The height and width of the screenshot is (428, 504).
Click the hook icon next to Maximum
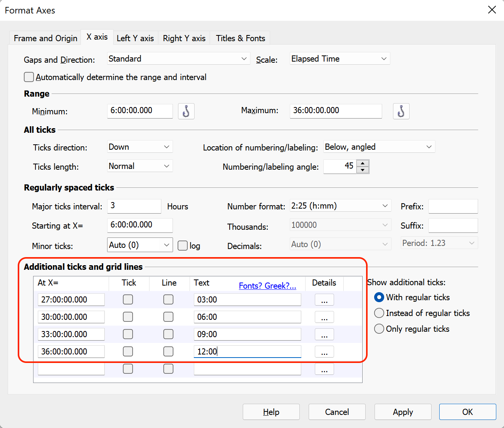[401, 111]
